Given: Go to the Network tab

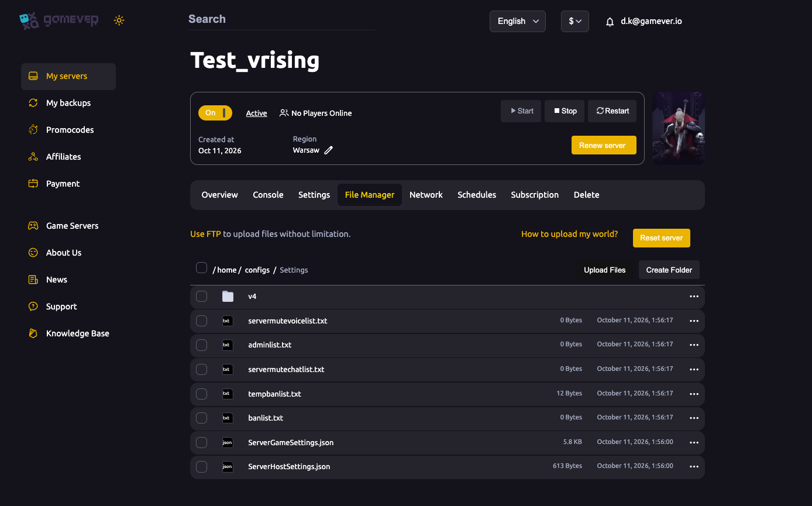Looking at the screenshot, I should click(426, 195).
